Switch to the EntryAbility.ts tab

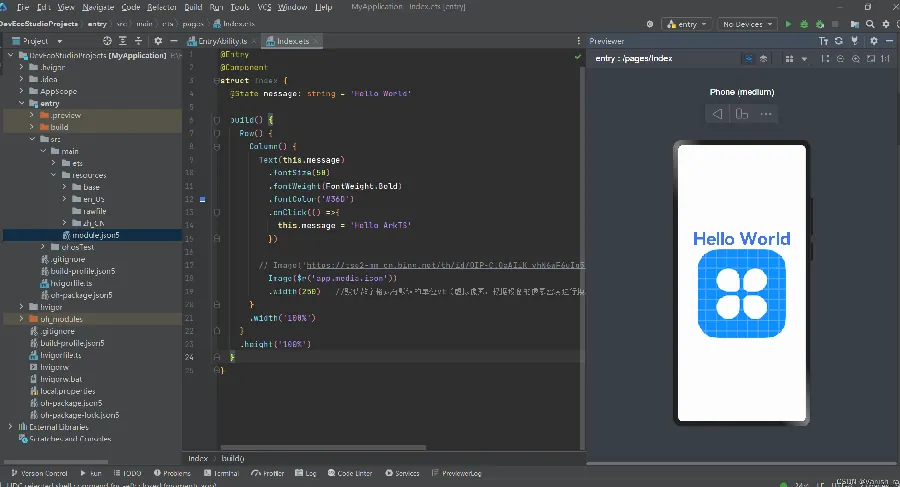[222, 41]
